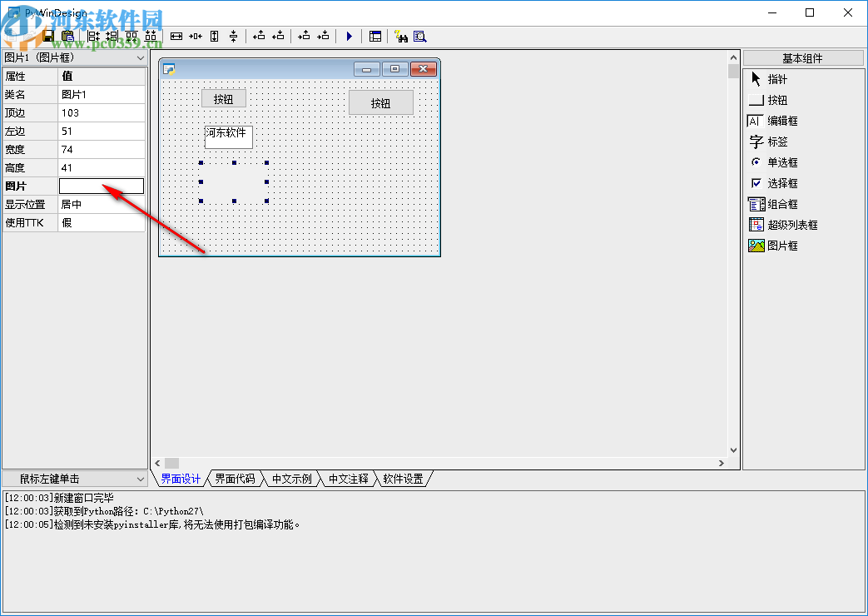
Task: Select the 指针 pointer tool
Action: click(x=768, y=79)
